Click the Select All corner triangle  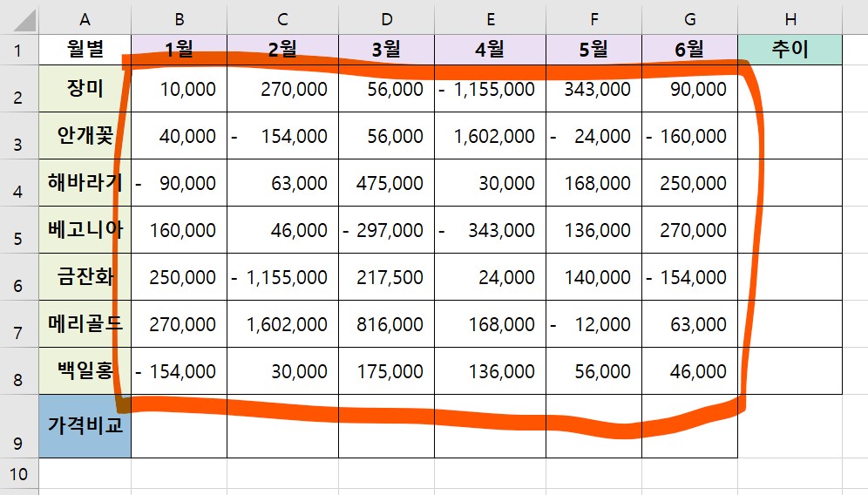point(24,21)
